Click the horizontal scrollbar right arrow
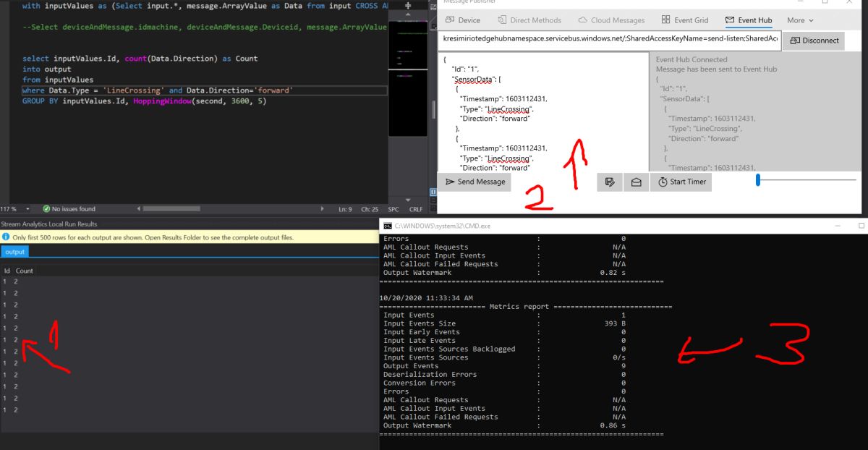Screen dimensions: 868x450 [323, 209]
